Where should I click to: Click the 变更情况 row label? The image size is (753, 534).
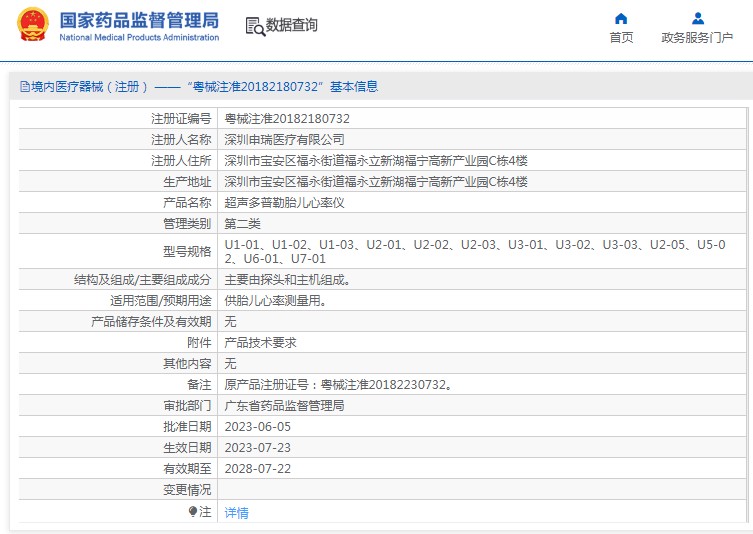pyautogui.click(x=187, y=490)
